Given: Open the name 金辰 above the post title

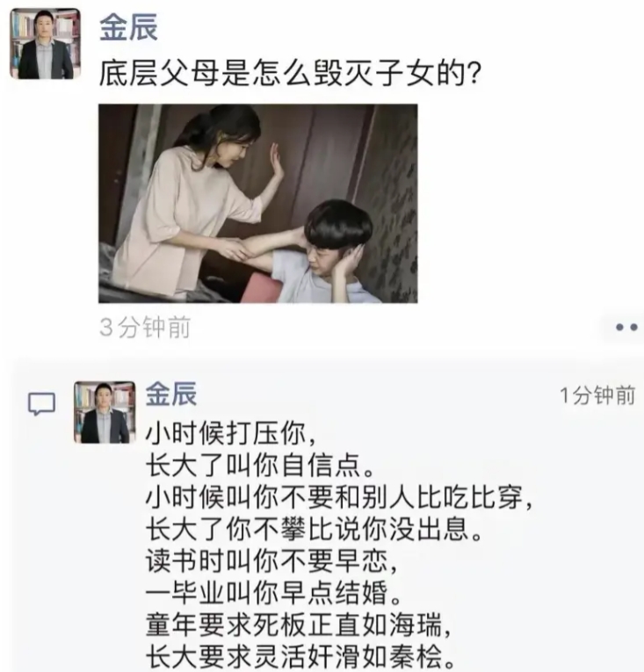Looking at the screenshot, I should coord(128,27).
